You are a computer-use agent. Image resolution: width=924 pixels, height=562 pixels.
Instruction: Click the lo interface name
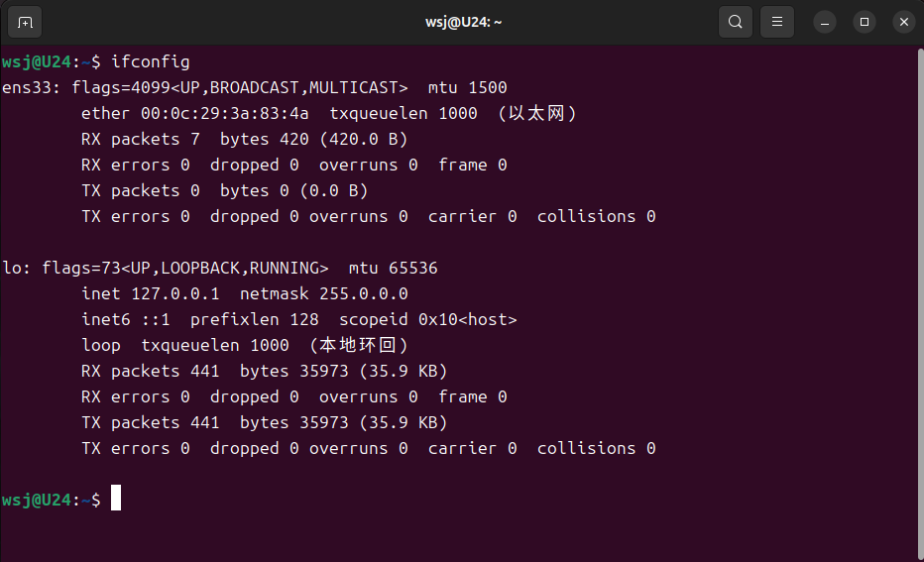pos(12,268)
